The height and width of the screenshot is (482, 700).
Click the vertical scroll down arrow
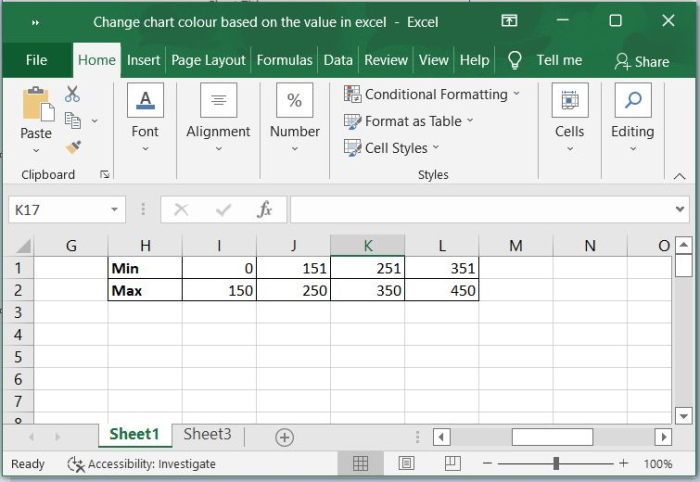click(x=683, y=416)
